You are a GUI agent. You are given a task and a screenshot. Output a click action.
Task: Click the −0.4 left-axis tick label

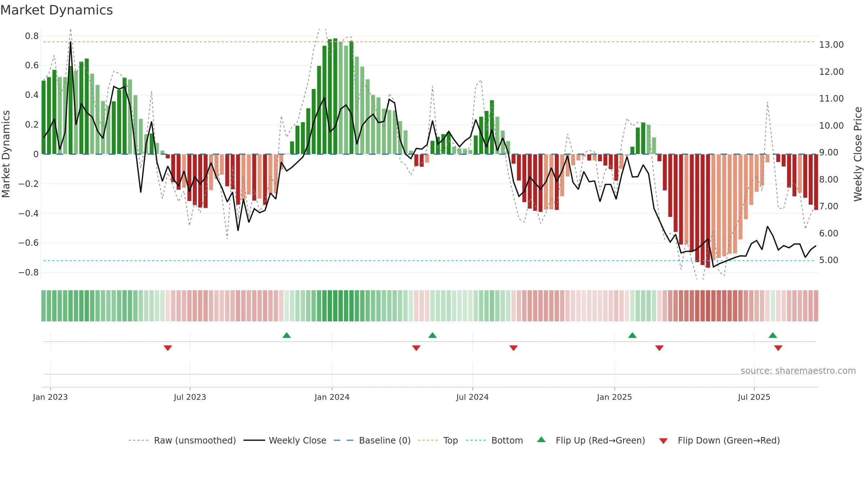pos(29,214)
